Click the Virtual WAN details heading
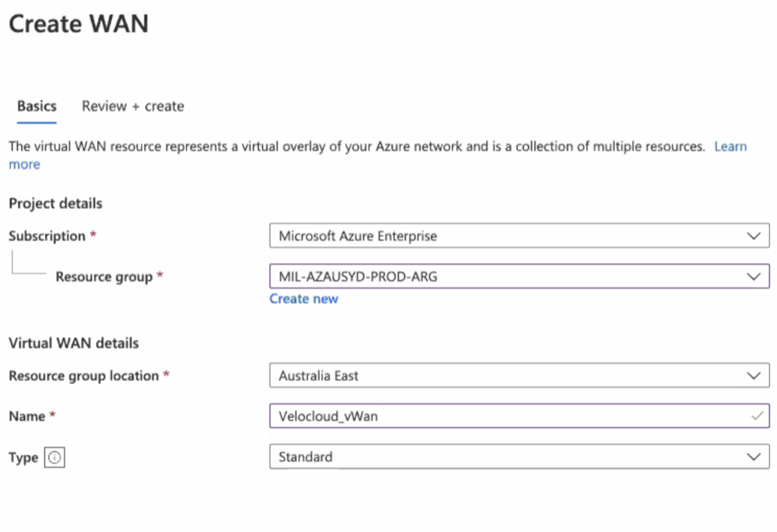This screenshot has height=532, width=777. (74, 343)
